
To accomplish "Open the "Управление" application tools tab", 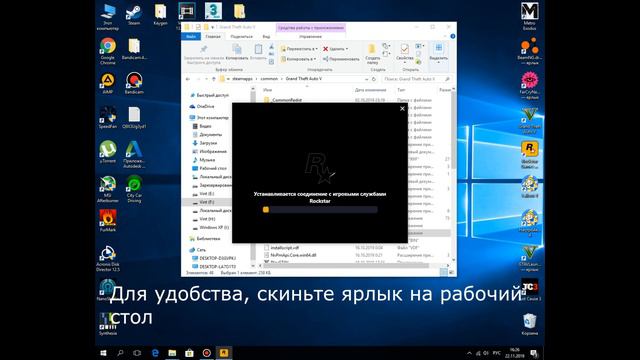I will click(x=310, y=36).
